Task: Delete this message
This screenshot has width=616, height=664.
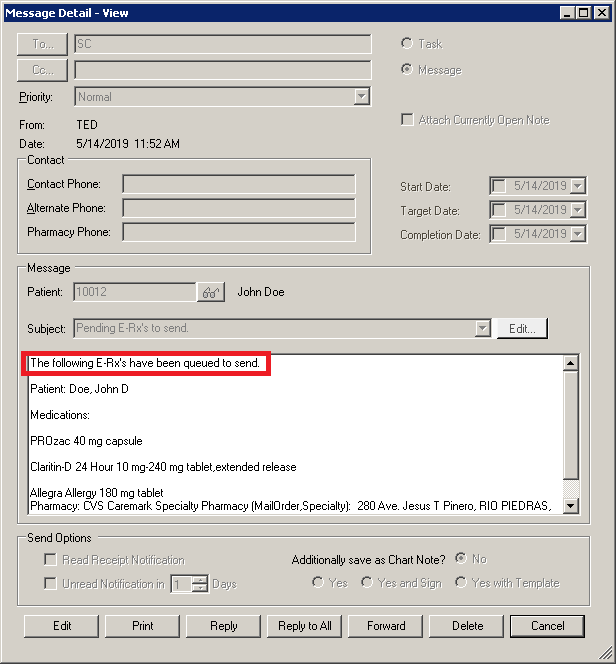Action: coord(467,626)
